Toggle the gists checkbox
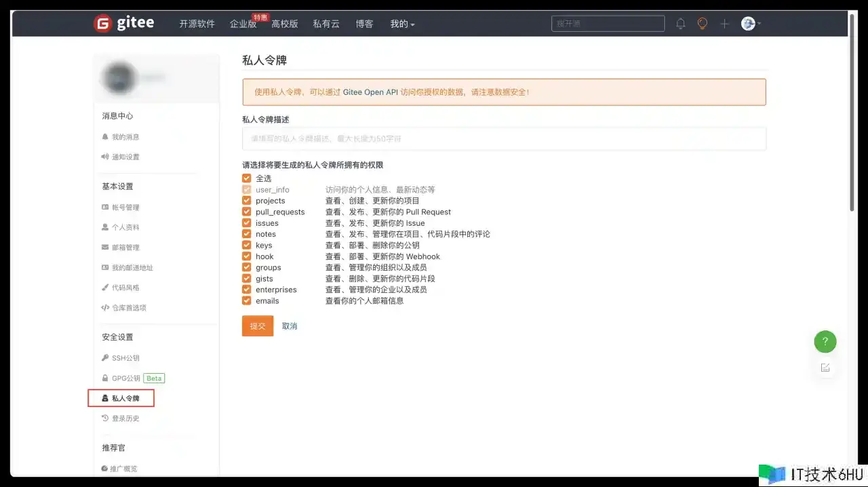 point(247,279)
